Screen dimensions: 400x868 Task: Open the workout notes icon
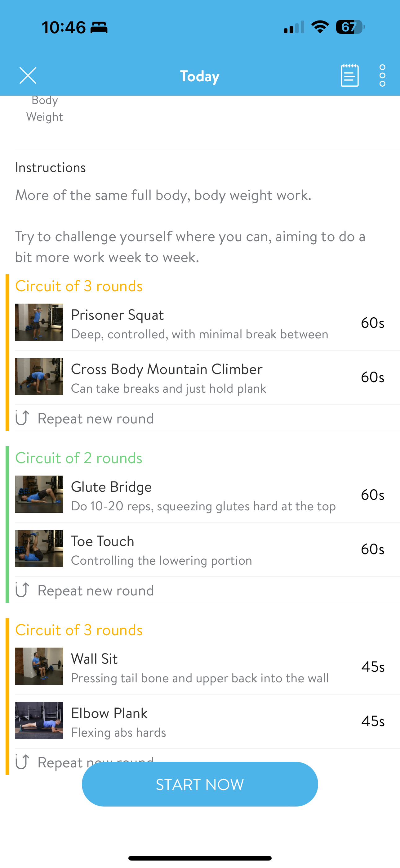click(349, 75)
